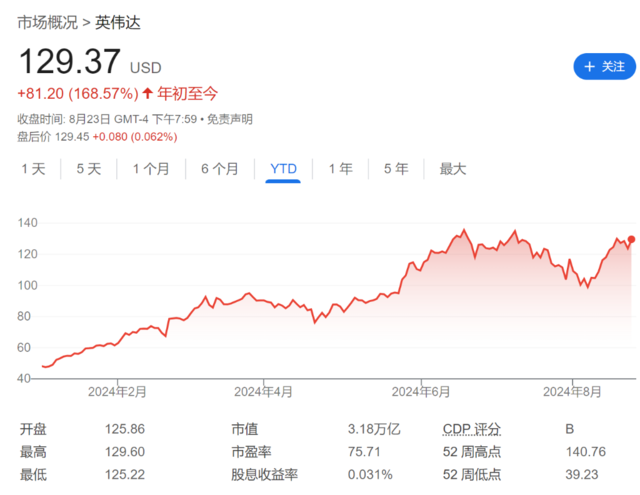Click the 开盘 value 125.86
The image size is (640, 495).
(125, 429)
